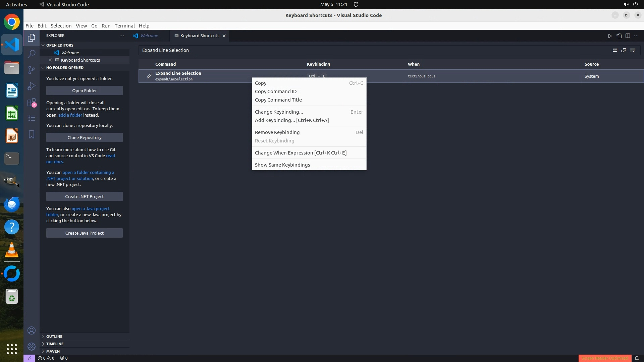
Task: Click the Manage gear icon
Action: pos(32,346)
